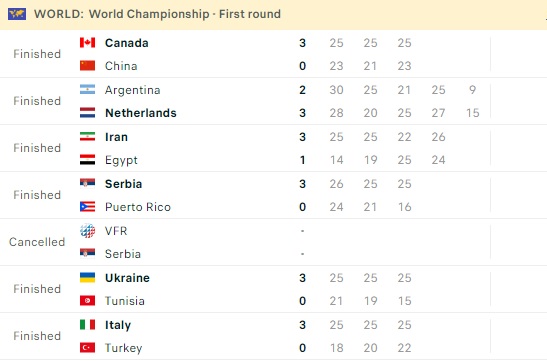
Task: Click the Puerto Rico flag icon
Action: (x=87, y=207)
